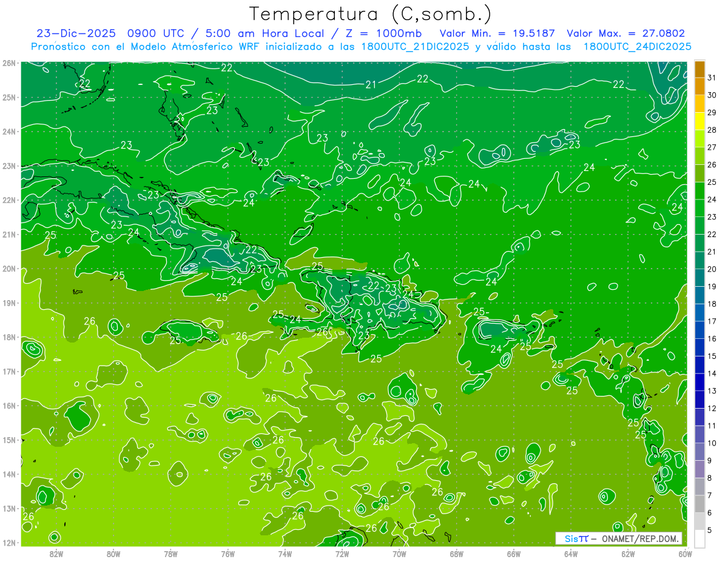The image size is (728, 562).
Task: Click the "68W" longitude axis label
Action: click(x=457, y=553)
